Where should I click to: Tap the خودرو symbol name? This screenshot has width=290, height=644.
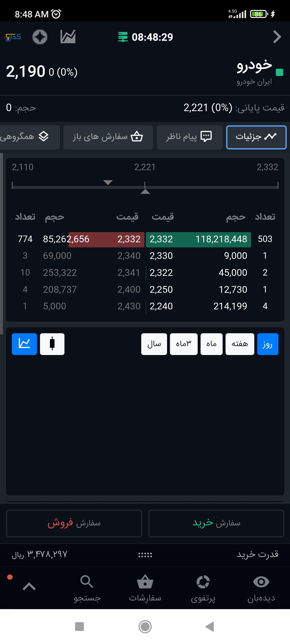[x=254, y=66]
